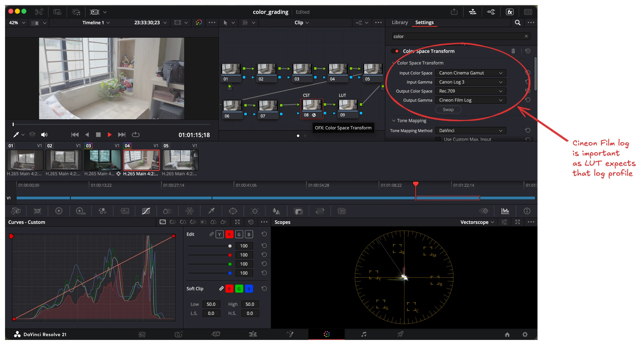
Task: Open the Input Gamma dropdown
Action: pyautogui.click(x=470, y=82)
